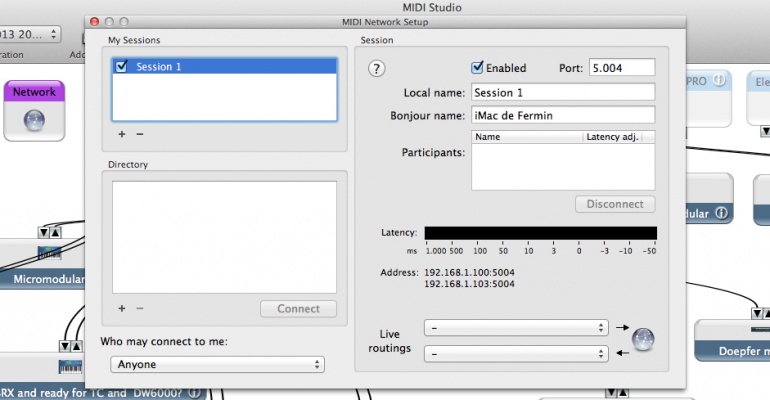The image size is (770, 400).
Task: Add a new session with the plus under My Sessions
Action: click(x=122, y=134)
